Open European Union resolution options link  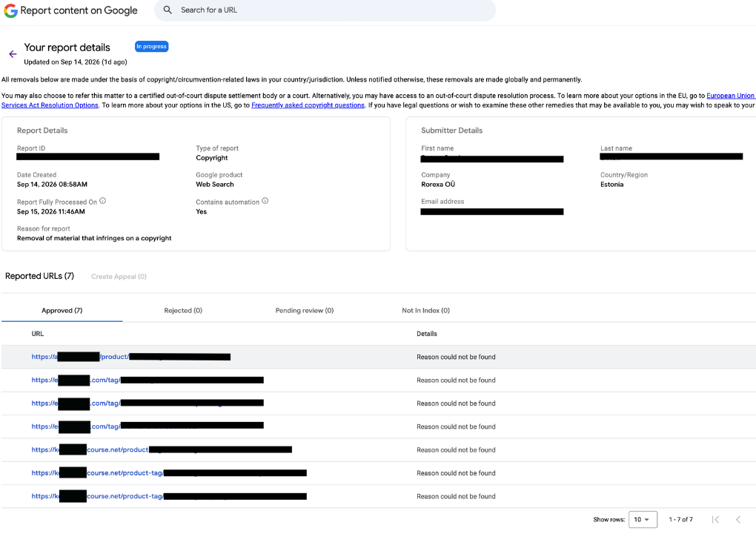coord(731,96)
